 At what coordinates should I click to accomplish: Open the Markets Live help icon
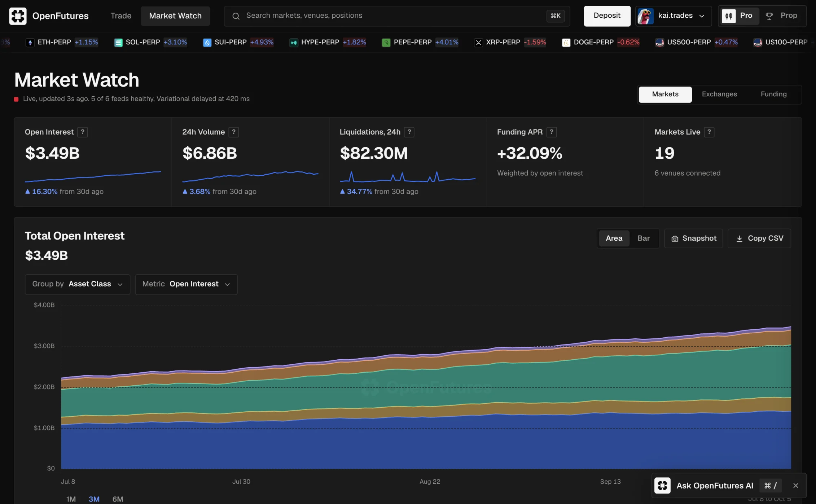709,132
